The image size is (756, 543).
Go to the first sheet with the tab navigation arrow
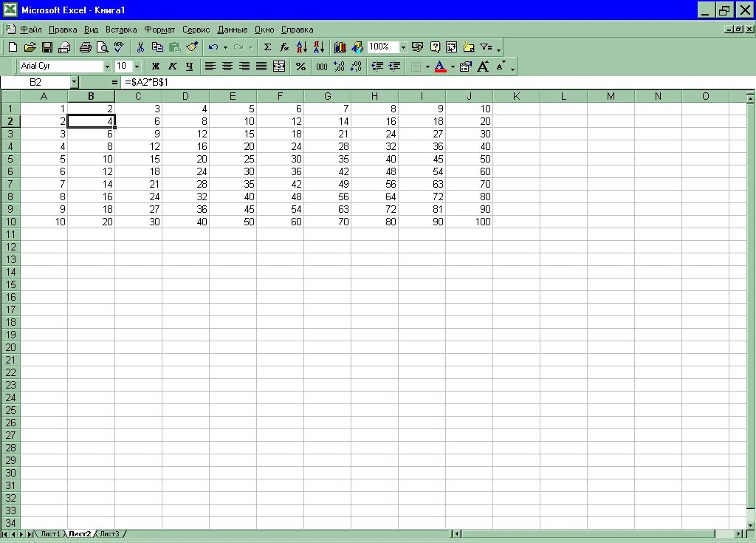click(x=5, y=534)
